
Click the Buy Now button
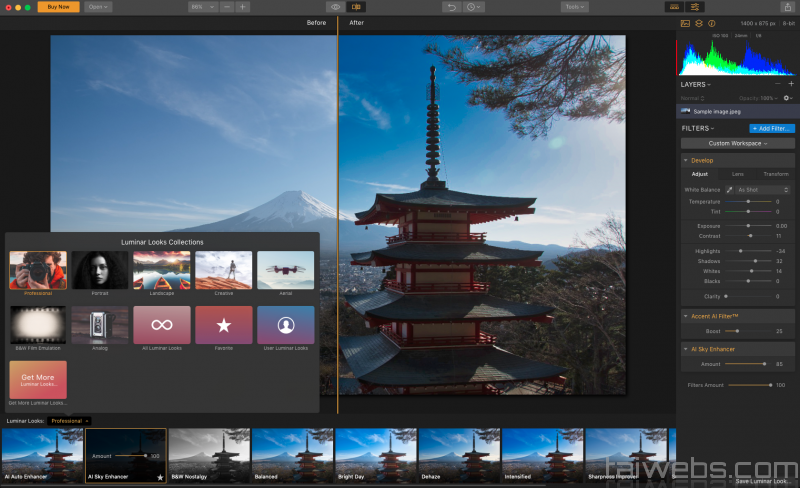(x=58, y=7)
